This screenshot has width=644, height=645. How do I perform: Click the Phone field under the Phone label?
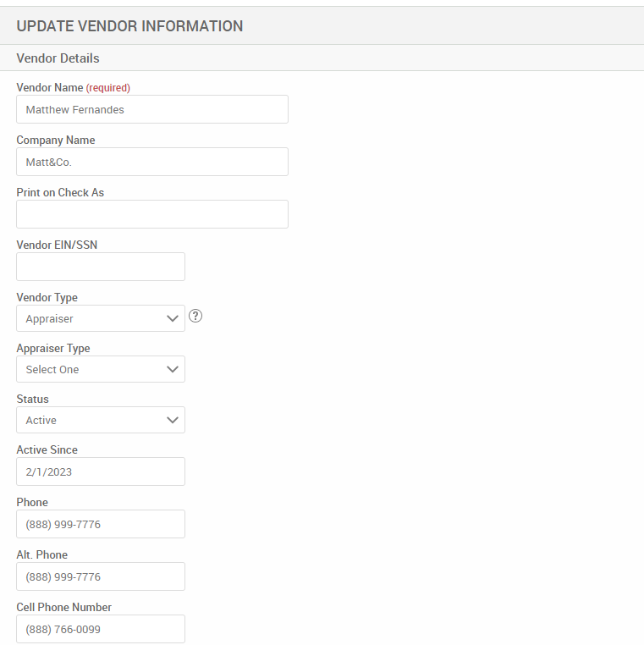tap(101, 524)
